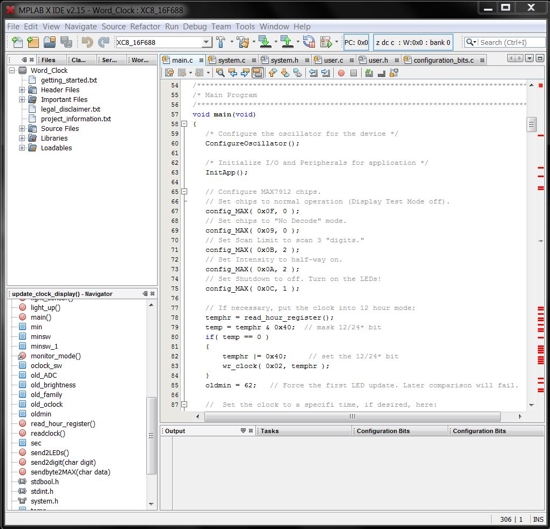The width and height of the screenshot is (550, 529).
Task: Click the Build Project hammer icon
Action: 221,42
